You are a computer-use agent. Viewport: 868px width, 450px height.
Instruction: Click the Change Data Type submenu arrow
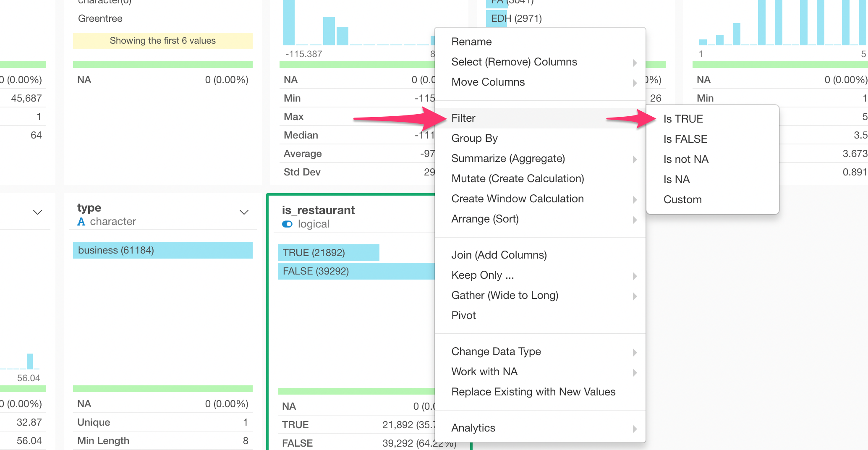click(x=634, y=352)
